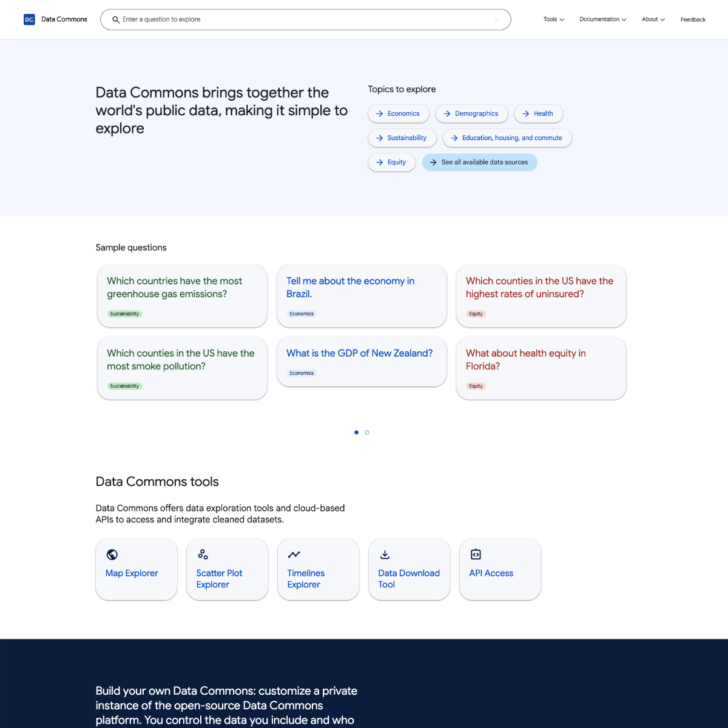Open the Documentation dropdown menu
The height and width of the screenshot is (728, 728).
(x=603, y=19)
